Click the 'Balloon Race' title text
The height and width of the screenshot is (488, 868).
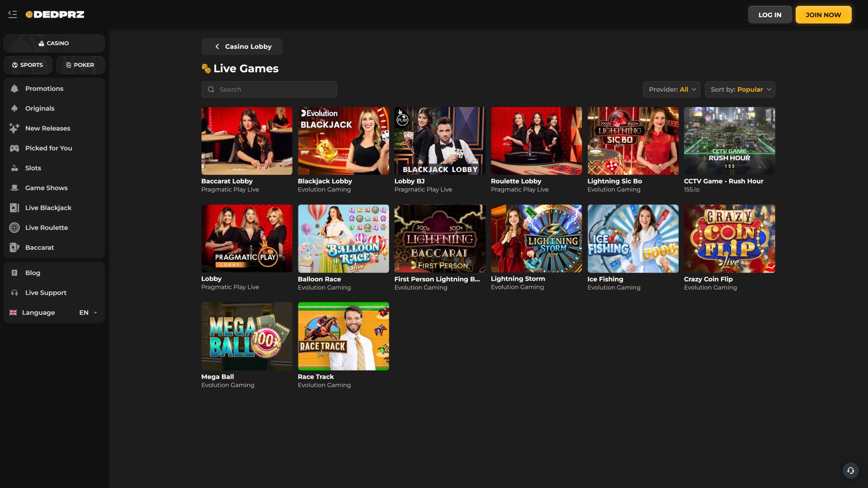(x=319, y=279)
